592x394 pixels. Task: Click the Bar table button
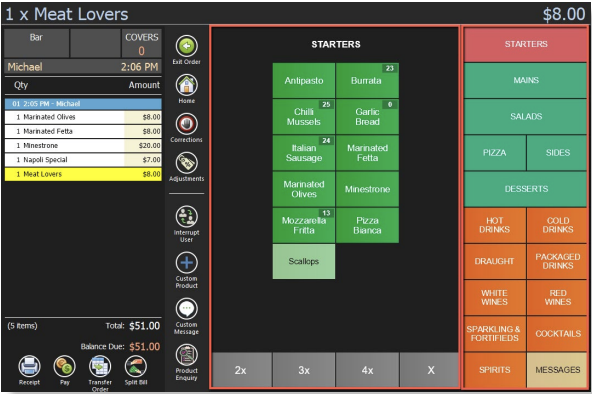37,43
